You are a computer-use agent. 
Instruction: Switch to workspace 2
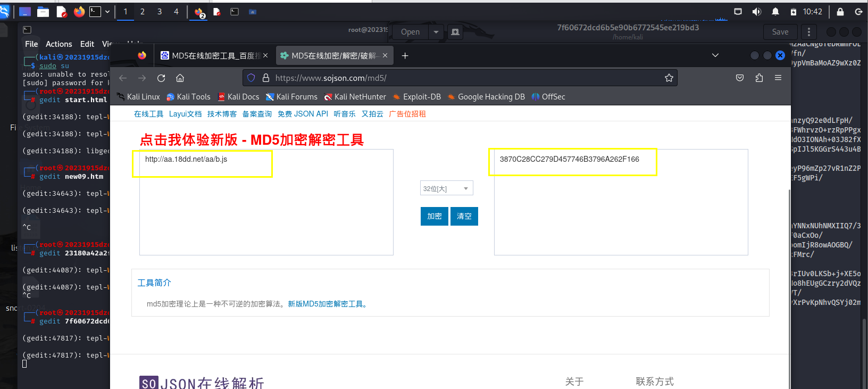(x=143, y=12)
